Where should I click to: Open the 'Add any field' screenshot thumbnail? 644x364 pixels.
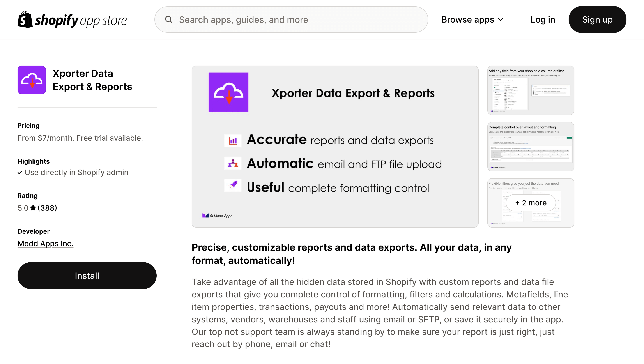[531, 90]
